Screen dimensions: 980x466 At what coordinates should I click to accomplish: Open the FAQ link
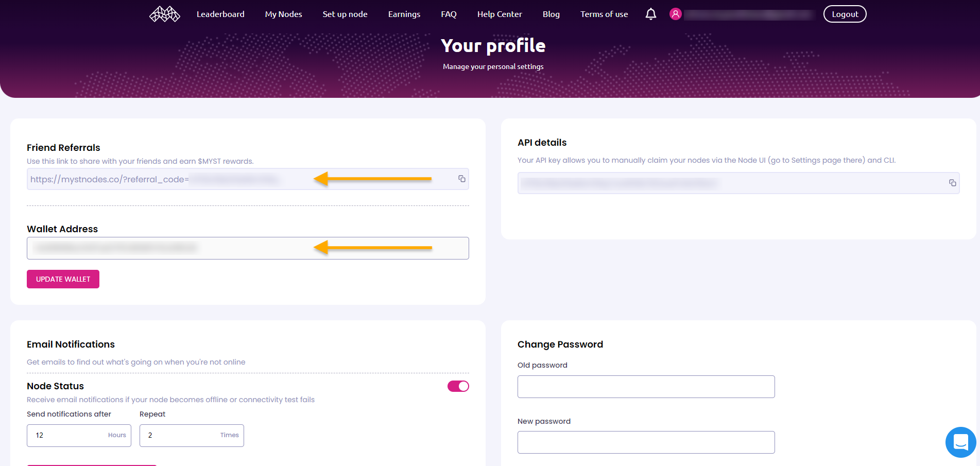point(449,14)
